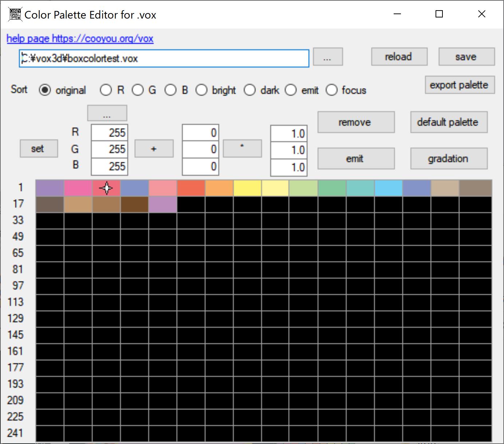Select the yellow swatch in first row
The image size is (504, 444).
point(248,188)
